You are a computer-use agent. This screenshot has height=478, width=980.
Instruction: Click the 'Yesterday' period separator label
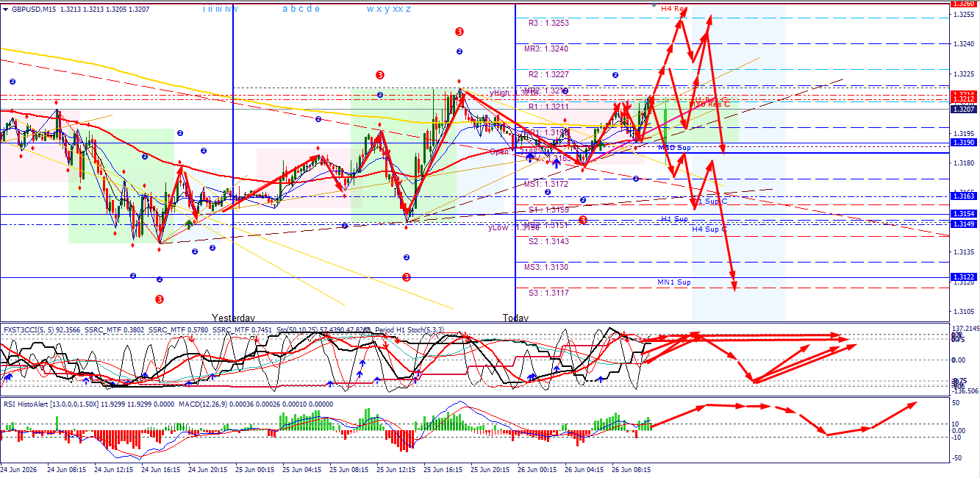tap(233, 318)
